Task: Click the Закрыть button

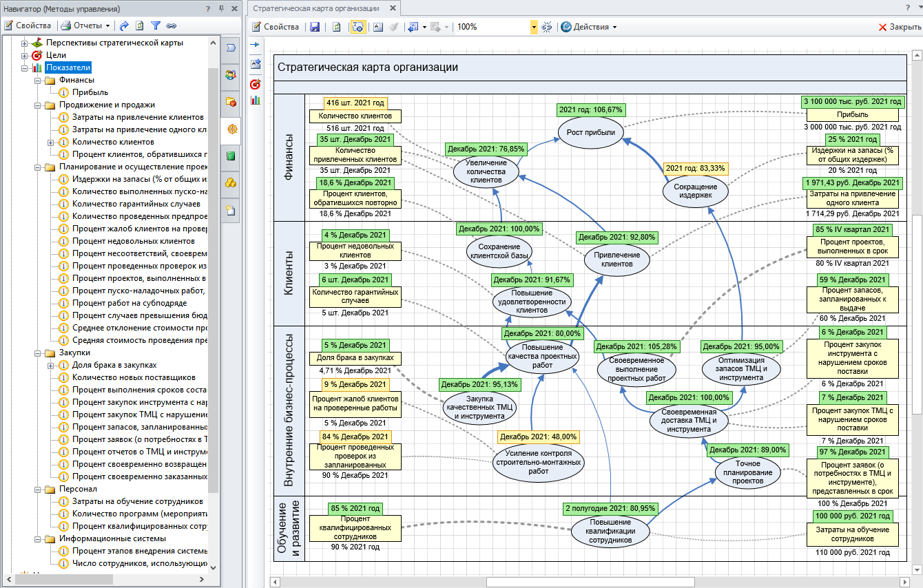Action: pos(900,27)
